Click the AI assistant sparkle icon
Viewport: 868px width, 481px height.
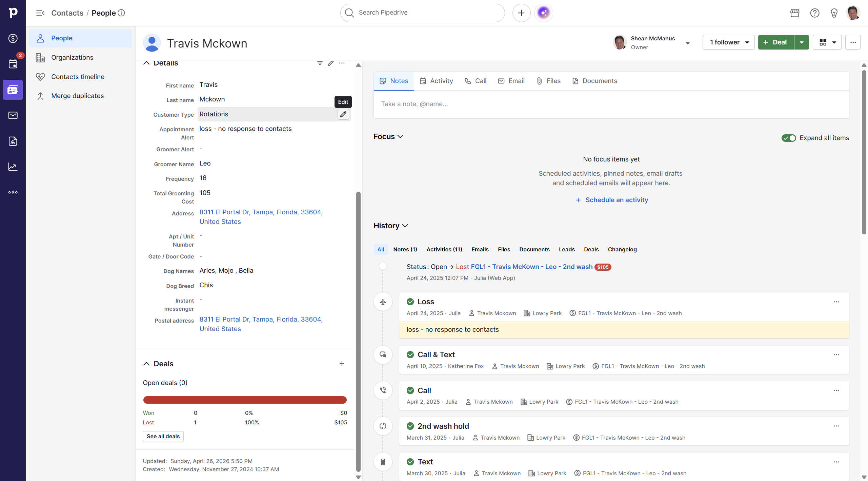click(x=543, y=13)
